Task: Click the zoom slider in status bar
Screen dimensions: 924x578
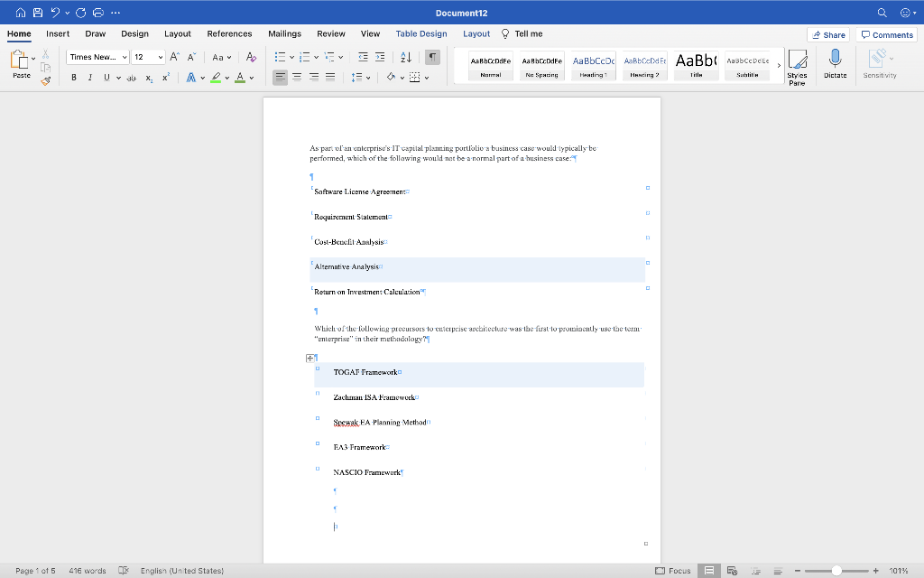Action: [836, 571]
